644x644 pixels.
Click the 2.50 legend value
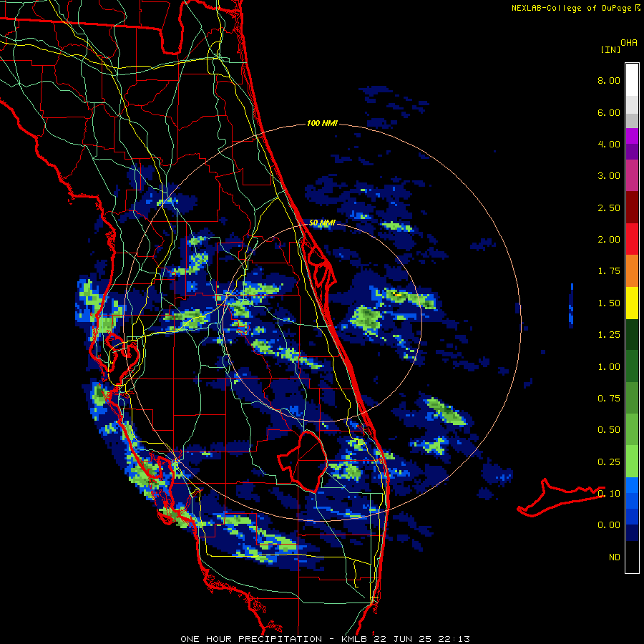pyautogui.click(x=609, y=208)
